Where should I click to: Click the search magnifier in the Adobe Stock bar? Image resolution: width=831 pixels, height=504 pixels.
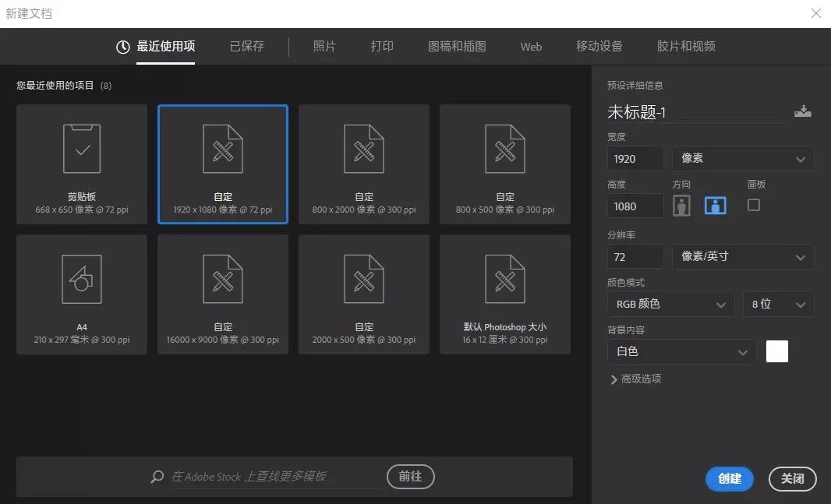[x=157, y=476]
